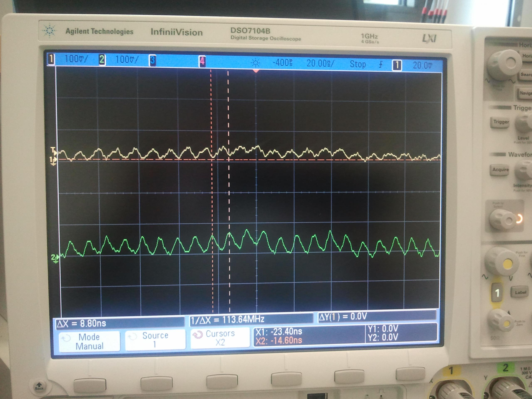Click the InfiniiVision label

(177, 32)
